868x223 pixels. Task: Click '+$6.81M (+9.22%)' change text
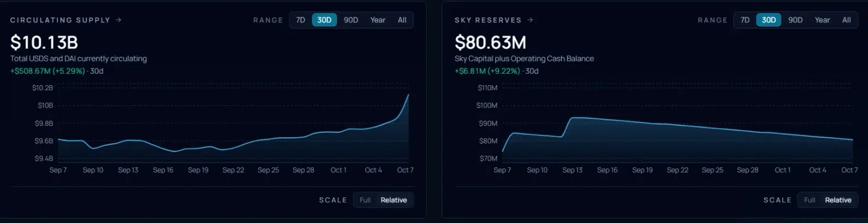click(487, 71)
